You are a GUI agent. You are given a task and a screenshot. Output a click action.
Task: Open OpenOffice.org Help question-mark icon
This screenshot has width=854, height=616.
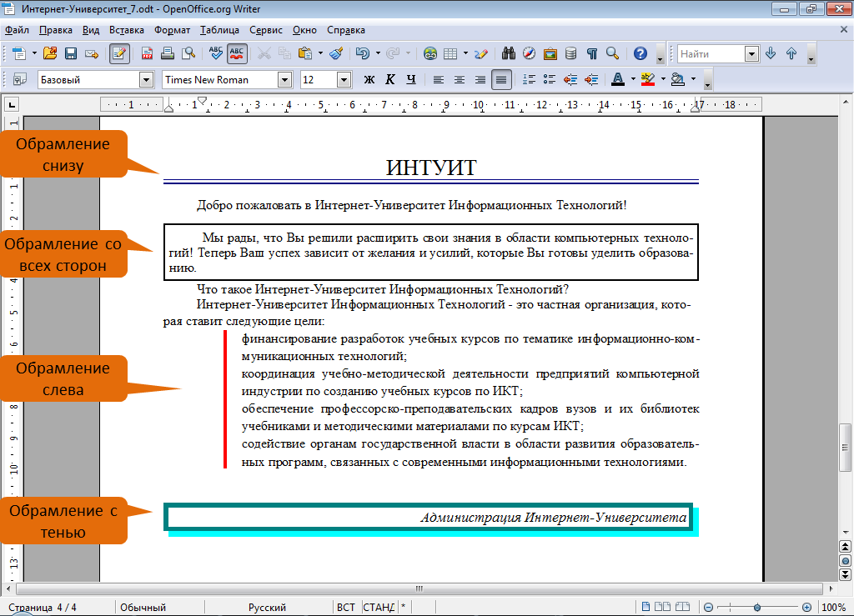pyautogui.click(x=640, y=53)
